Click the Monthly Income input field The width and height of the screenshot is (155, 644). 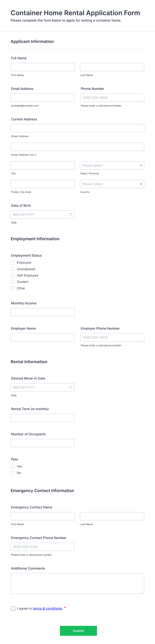[42, 312]
